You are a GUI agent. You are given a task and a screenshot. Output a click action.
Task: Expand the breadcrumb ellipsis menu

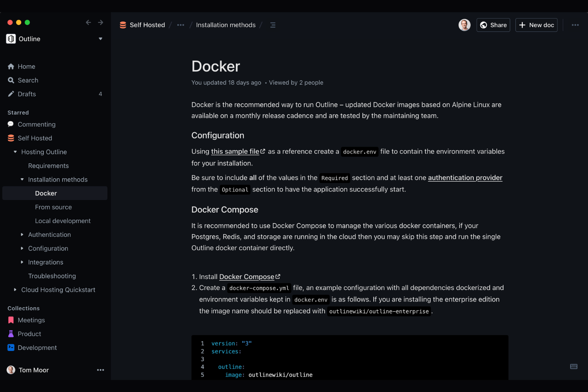pos(181,25)
